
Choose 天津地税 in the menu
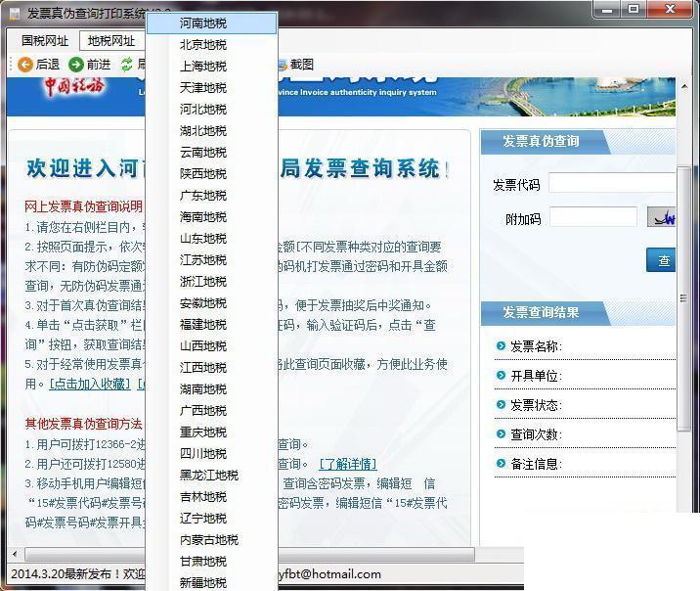pyautogui.click(x=211, y=87)
